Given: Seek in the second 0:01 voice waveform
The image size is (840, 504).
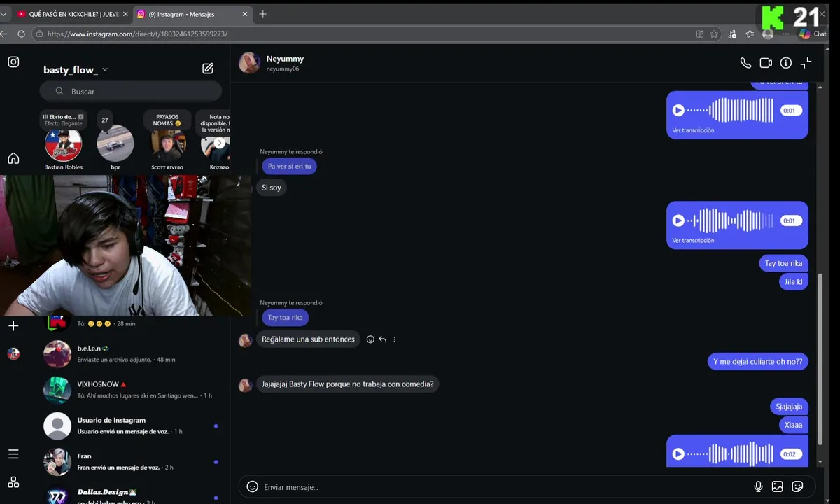Looking at the screenshot, I should (731, 220).
